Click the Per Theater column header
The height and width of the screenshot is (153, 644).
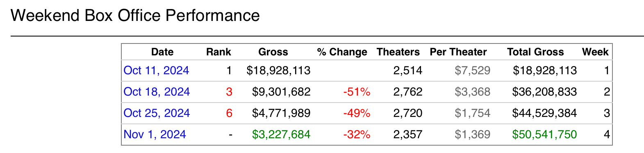[x=458, y=52]
